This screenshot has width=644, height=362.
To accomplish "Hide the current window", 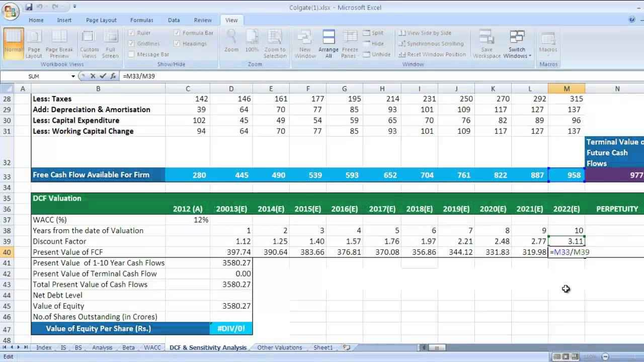I will coord(373,44).
